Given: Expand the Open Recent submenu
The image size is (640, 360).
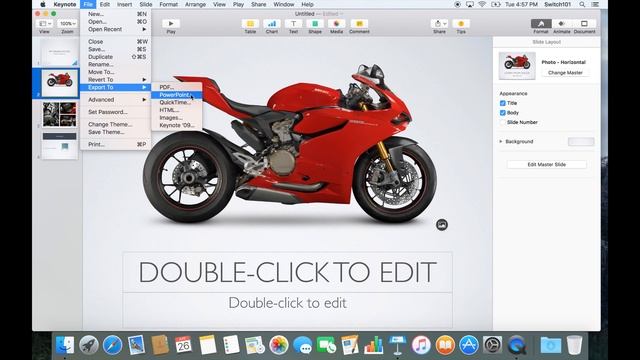Looking at the screenshot, I should pos(116,29).
